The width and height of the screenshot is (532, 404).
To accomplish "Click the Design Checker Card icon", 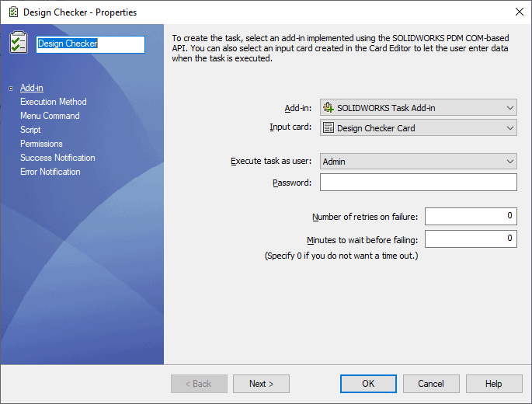I will tap(328, 127).
